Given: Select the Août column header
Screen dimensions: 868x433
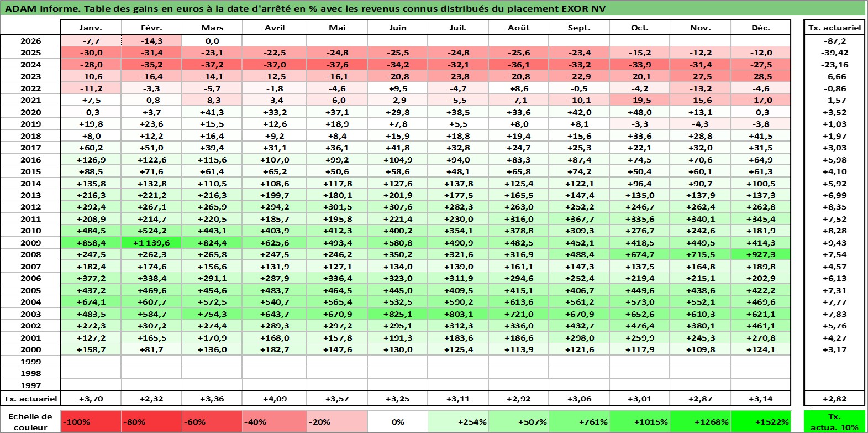Looking at the screenshot, I should (x=518, y=28).
